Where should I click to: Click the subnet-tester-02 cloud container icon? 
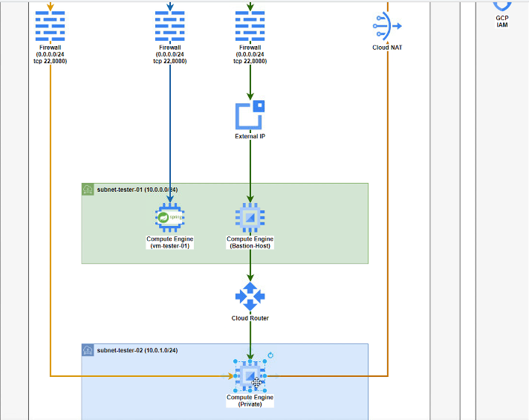pyautogui.click(x=88, y=350)
